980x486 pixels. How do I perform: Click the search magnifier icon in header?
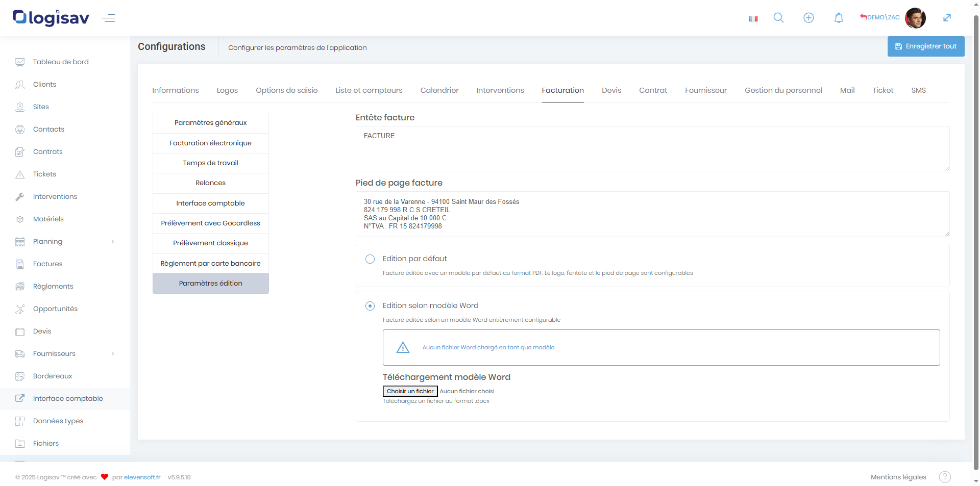click(778, 18)
